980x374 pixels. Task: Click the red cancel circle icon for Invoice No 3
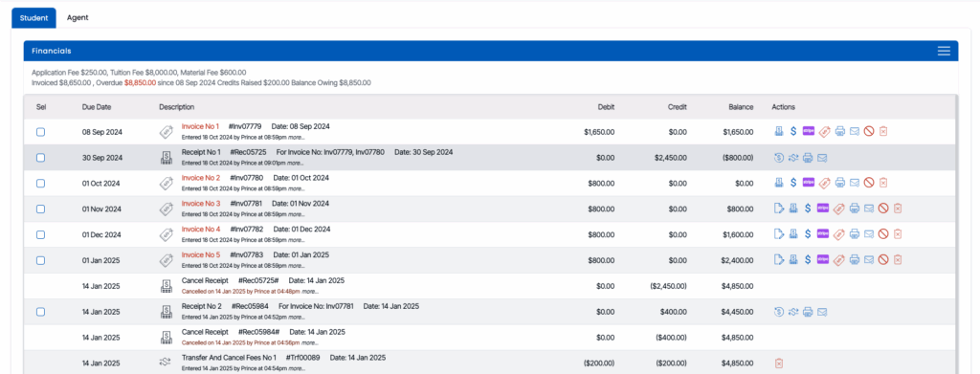pos(883,209)
